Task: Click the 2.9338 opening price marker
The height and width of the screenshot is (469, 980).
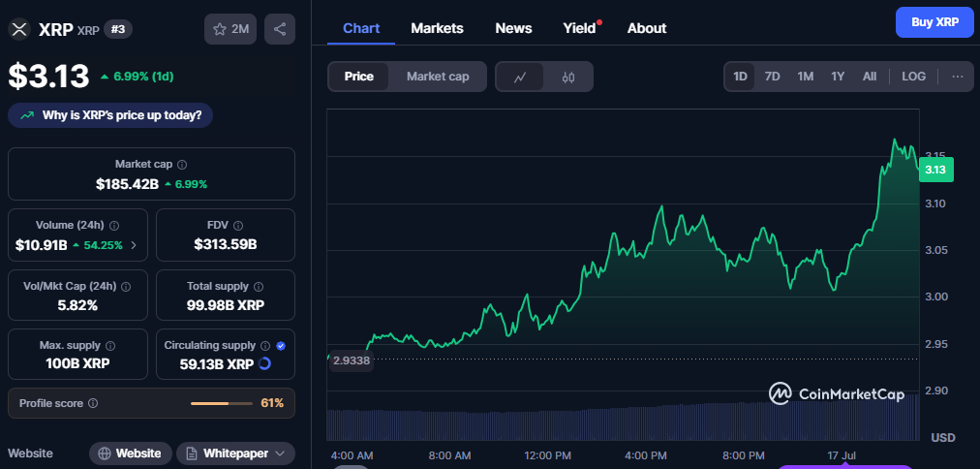Action: tap(352, 360)
